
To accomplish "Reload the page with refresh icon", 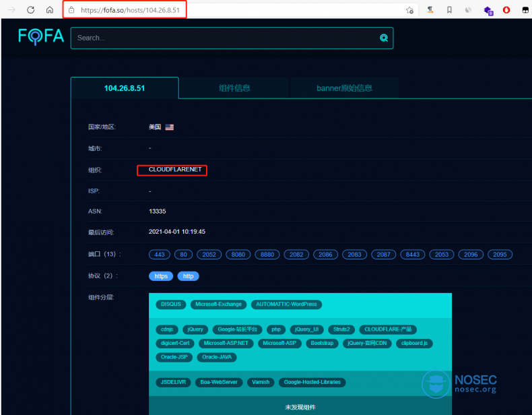I will (31, 10).
